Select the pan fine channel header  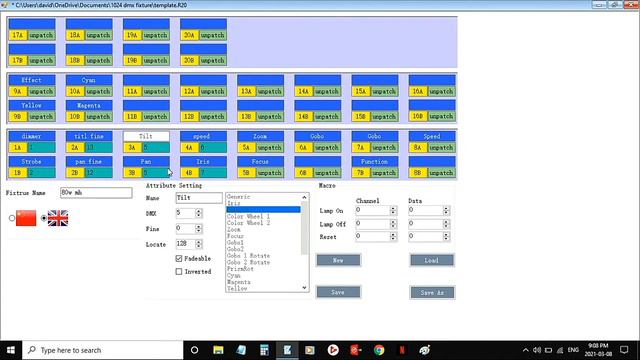pos(89,162)
